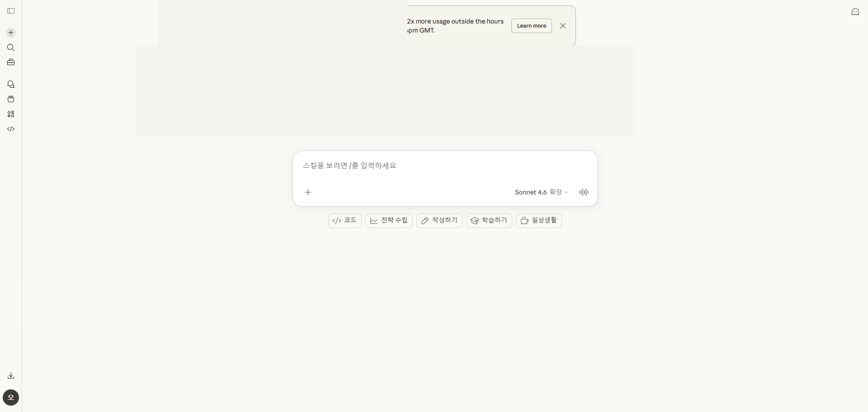Click the plus attachment icon in the input box
Screen dimensions: 868x412
click(307, 192)
